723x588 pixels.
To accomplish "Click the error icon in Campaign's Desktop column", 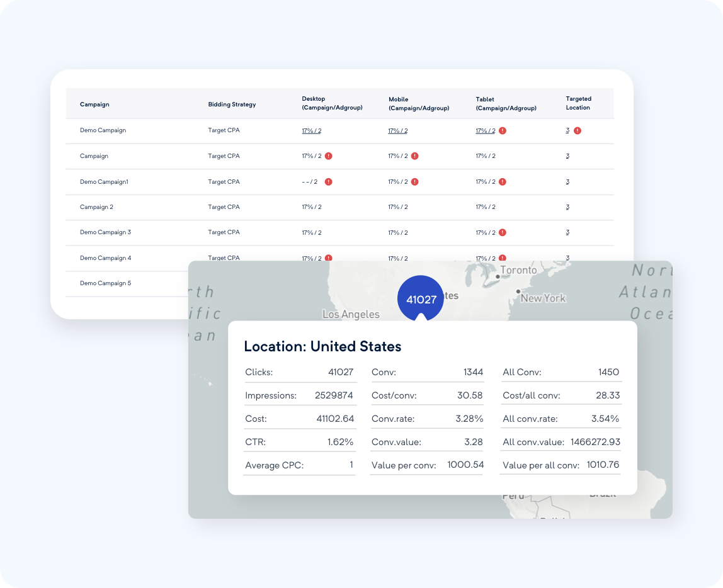I will 329,156.
